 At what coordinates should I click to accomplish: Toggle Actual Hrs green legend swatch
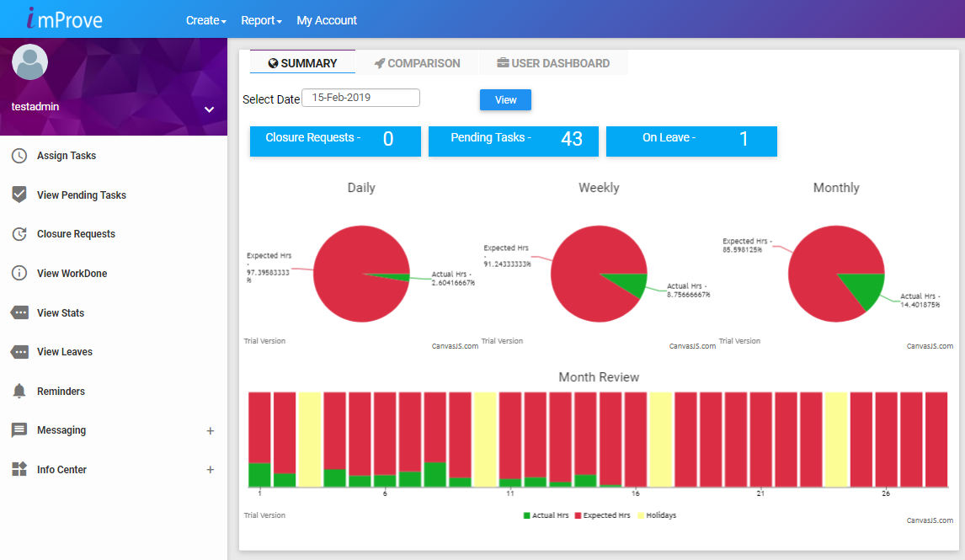tap(527, 515)
